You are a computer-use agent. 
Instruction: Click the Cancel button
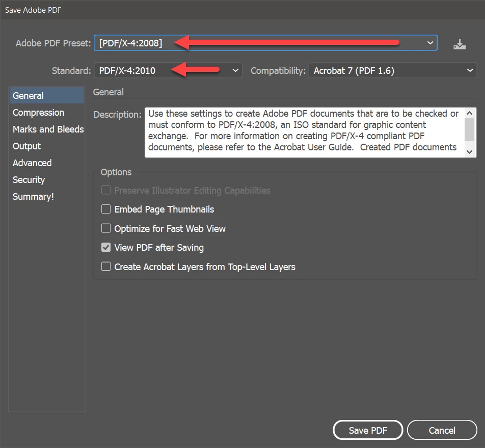(442, 430)
